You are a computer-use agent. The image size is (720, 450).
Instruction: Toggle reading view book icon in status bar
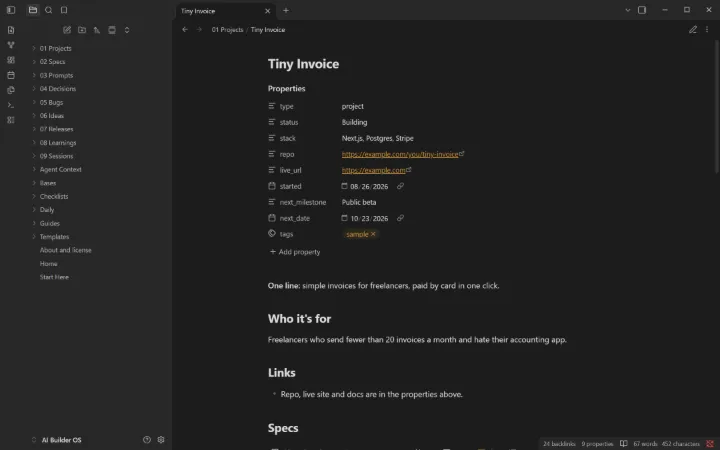coord(624,444)
